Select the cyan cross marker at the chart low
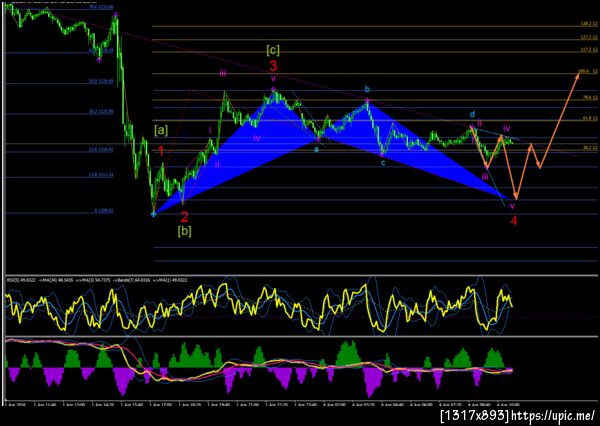Image resolution: width=600 pixels, height=426 pixels. (x=153, y=214)
